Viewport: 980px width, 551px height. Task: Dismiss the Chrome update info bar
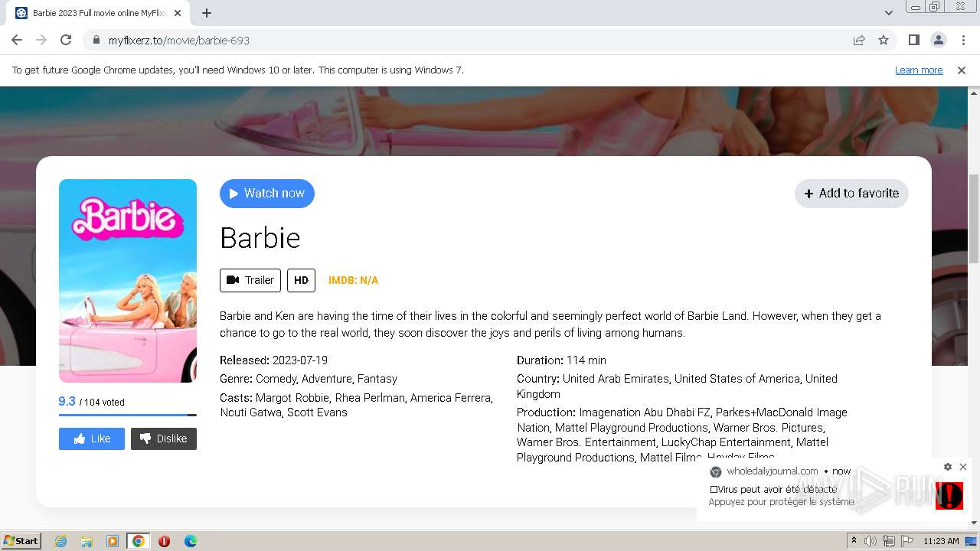point(962,70)
